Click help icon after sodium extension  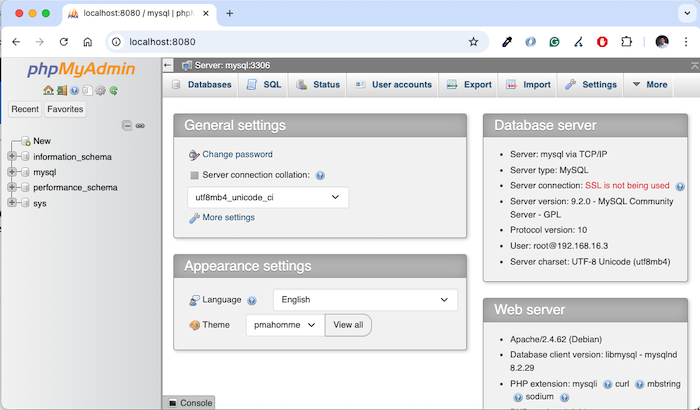click(x=564, y=397)
